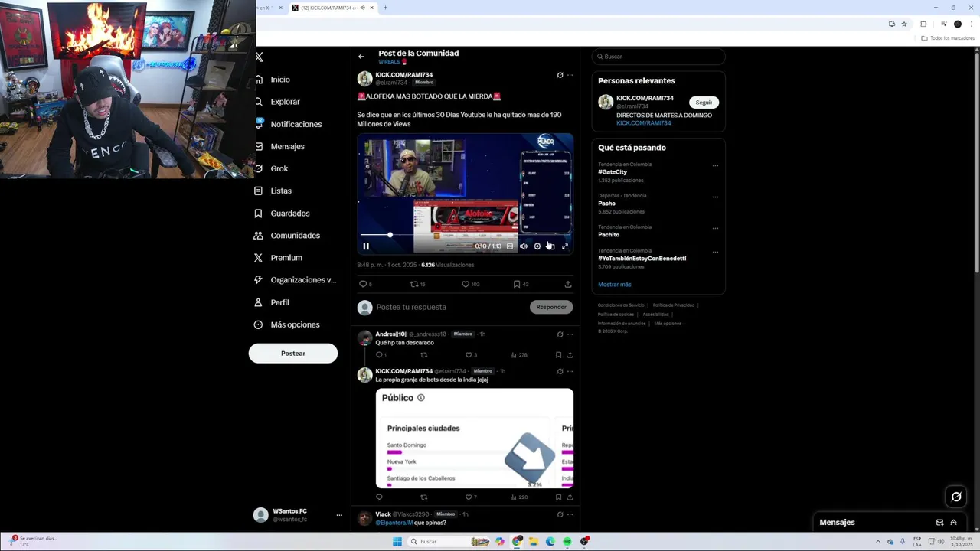Screen dimensions: 980x551
Task: Open Comunidades in the sidebar
Action: [x=288, y=236]
